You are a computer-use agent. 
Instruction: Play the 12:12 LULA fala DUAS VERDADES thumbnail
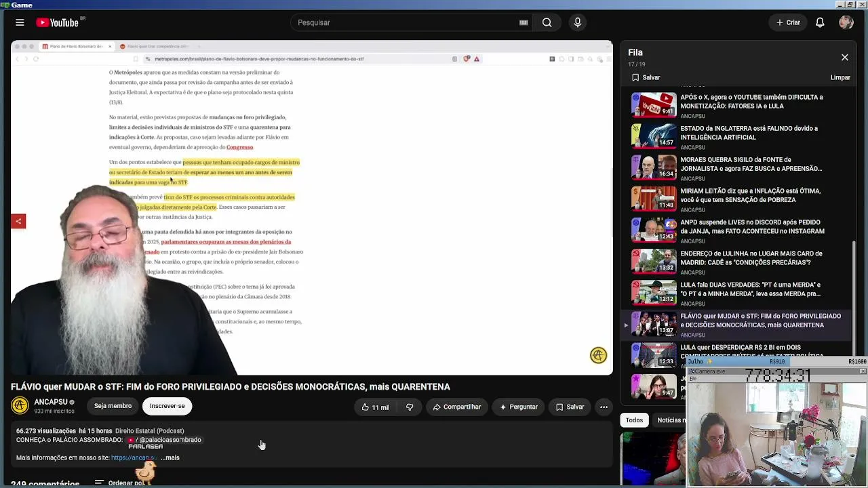654,292
